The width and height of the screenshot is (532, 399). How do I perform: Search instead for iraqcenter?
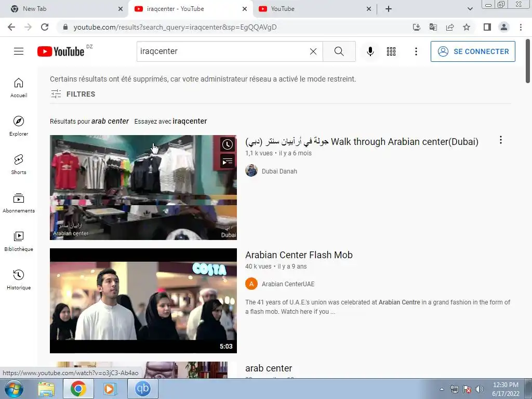[x=190, y=121]
